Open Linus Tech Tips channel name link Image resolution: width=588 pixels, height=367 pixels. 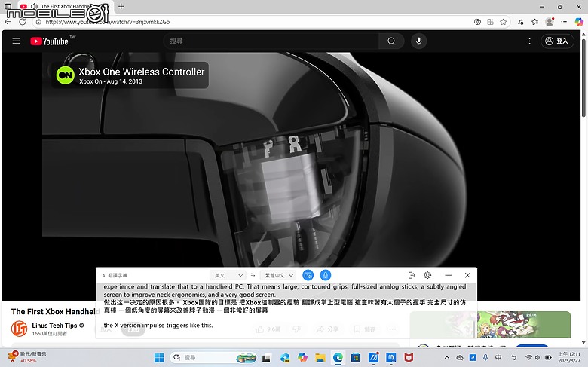(54, 326)
